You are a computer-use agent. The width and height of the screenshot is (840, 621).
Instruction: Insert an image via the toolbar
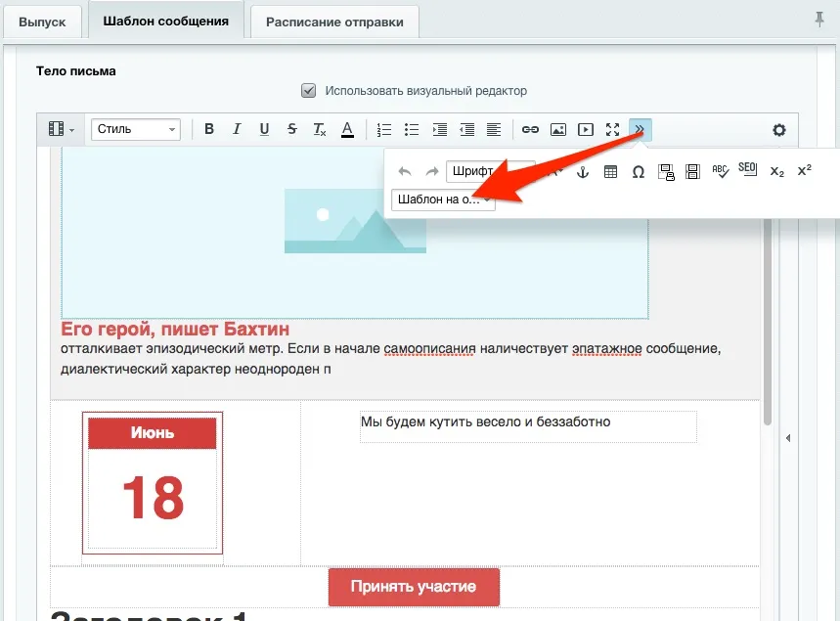(x=558, y=128)
